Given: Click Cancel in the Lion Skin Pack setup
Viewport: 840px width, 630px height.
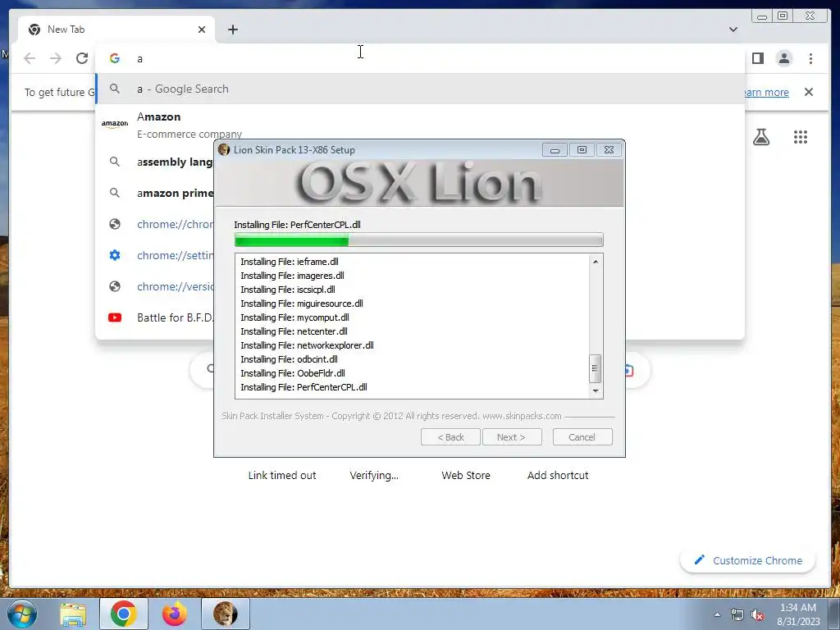Looking at the screenshot, I should point(582,437).
